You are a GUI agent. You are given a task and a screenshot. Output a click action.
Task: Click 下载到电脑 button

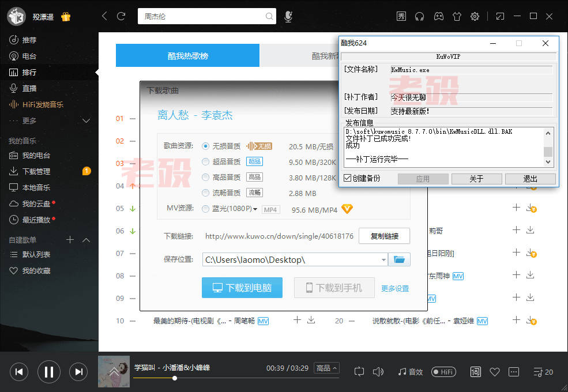[x=242, y=288]
